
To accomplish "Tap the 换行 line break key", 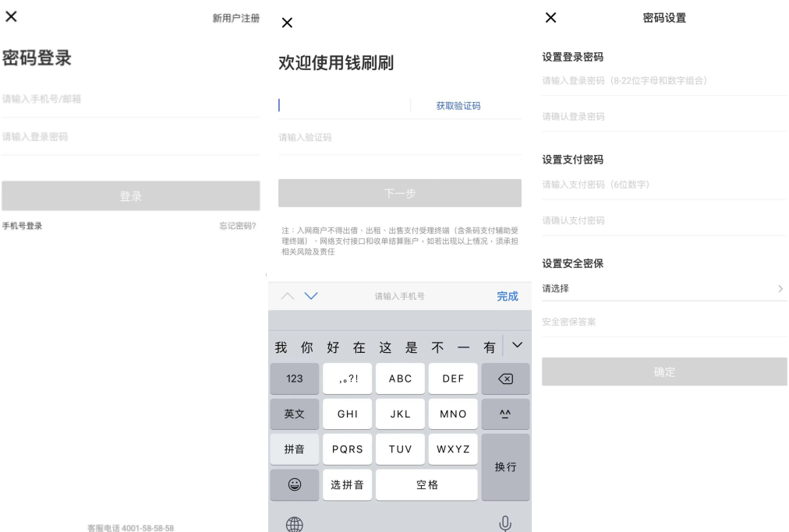I will pyautogui.click(x=505, y=467).
